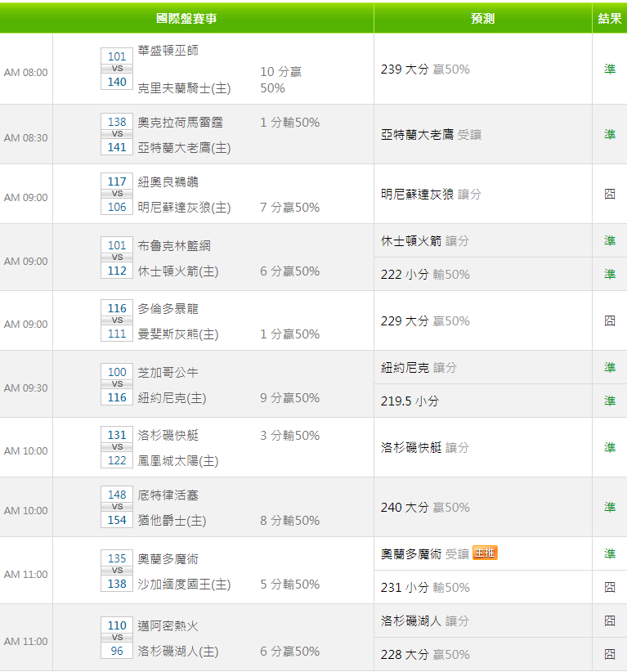Click 準 result for 222 小分
Viewport: 627px width, 672px height.
610,274
